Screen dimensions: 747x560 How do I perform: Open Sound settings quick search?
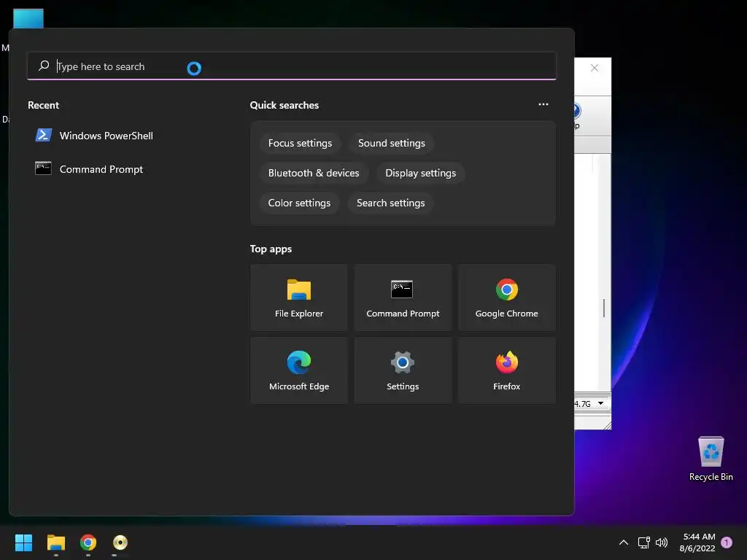(392, 144)
